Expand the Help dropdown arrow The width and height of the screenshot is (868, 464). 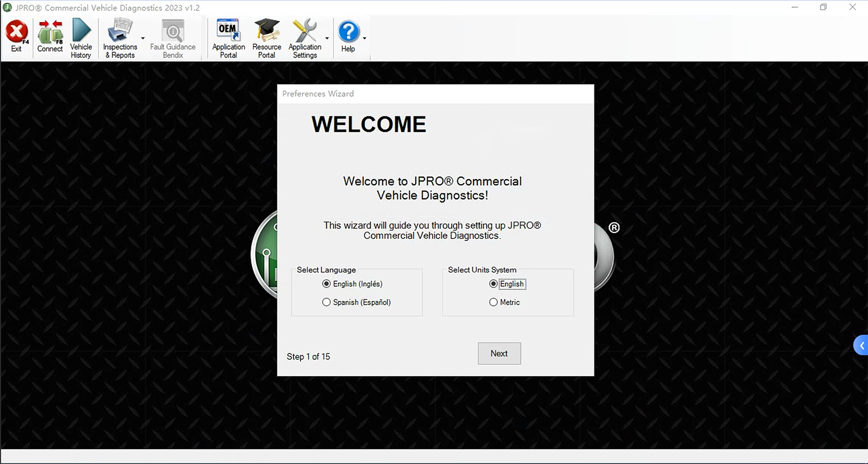(365, 38)
